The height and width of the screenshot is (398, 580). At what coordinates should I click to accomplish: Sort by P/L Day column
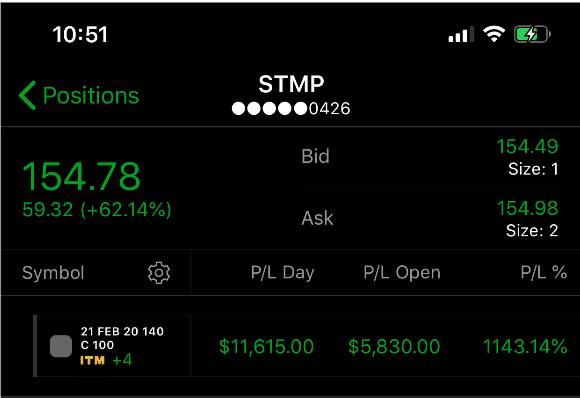tap(283, 273)
